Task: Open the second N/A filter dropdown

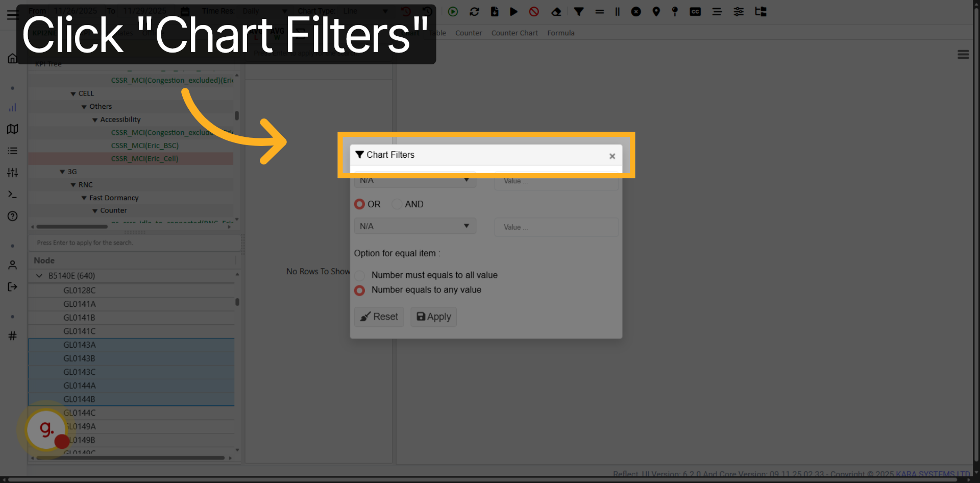Action: coord(415,226)
